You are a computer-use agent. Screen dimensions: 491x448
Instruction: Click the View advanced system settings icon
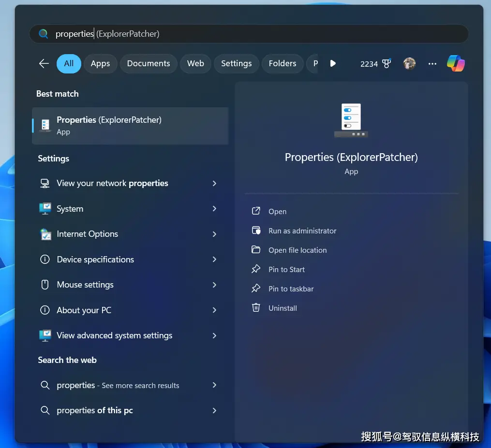[x=45, y=335]
